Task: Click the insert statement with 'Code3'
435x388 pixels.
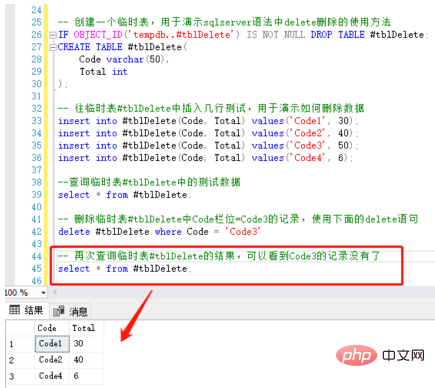Action: click(x=208, y=145)
